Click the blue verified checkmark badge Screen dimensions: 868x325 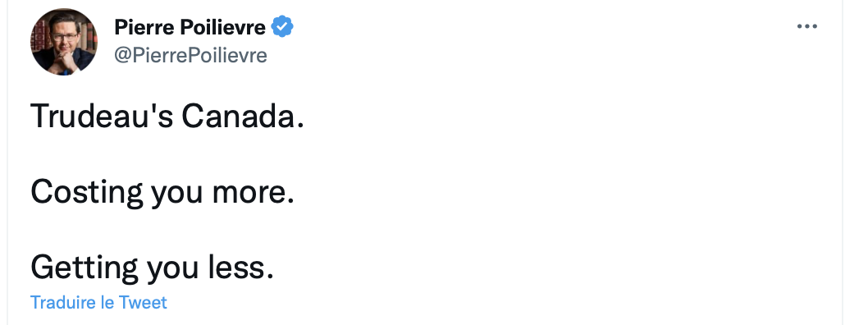[281, 26]
